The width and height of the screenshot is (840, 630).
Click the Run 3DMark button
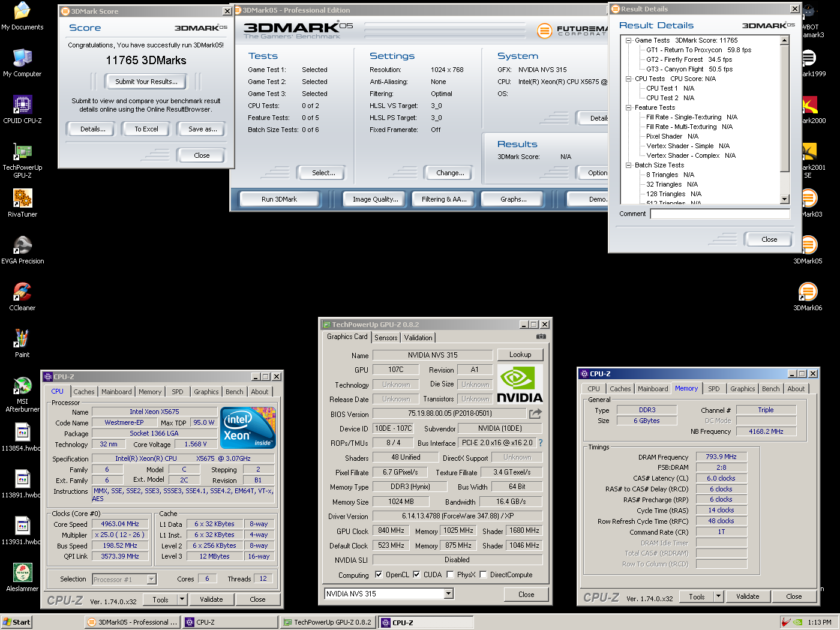[279, 199]
